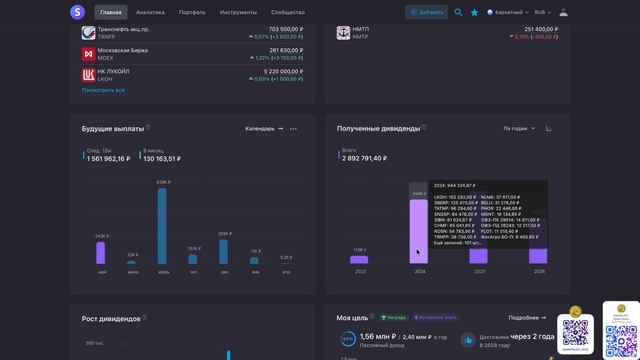Screen dimensions: 640x360
Task: Click the Московская Биржа logo icon
Action: click(x=88, y=54)
